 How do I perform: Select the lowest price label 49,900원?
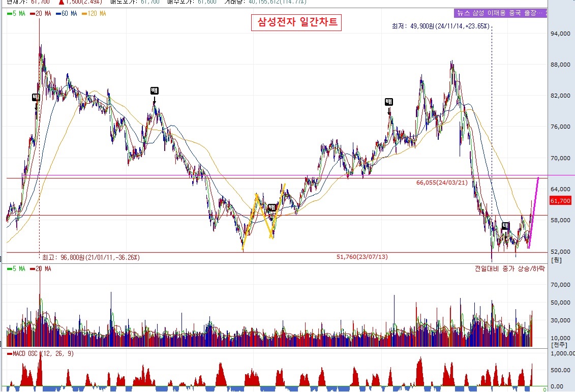click(x=440, y=26)
